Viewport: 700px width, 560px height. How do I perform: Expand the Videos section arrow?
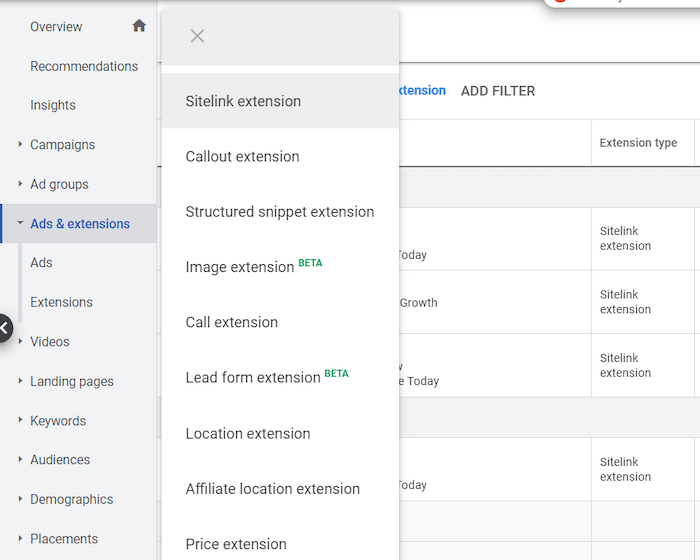tap(20, 341)
